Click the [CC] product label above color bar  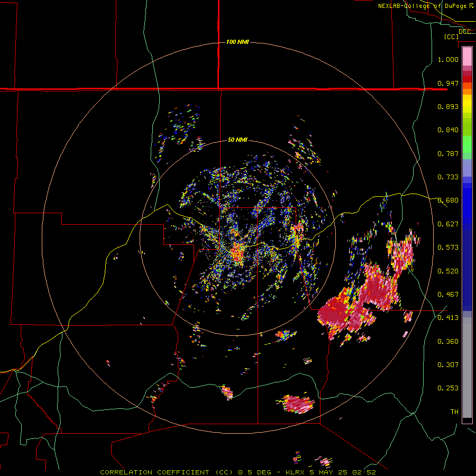(452, 36)
